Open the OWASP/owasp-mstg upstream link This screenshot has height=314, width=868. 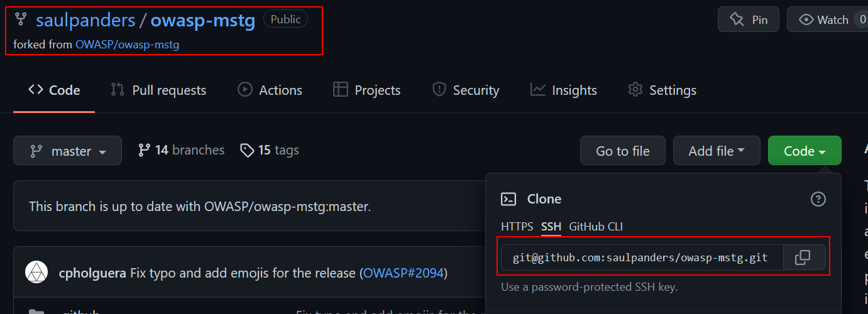click(x=128, y=45)
